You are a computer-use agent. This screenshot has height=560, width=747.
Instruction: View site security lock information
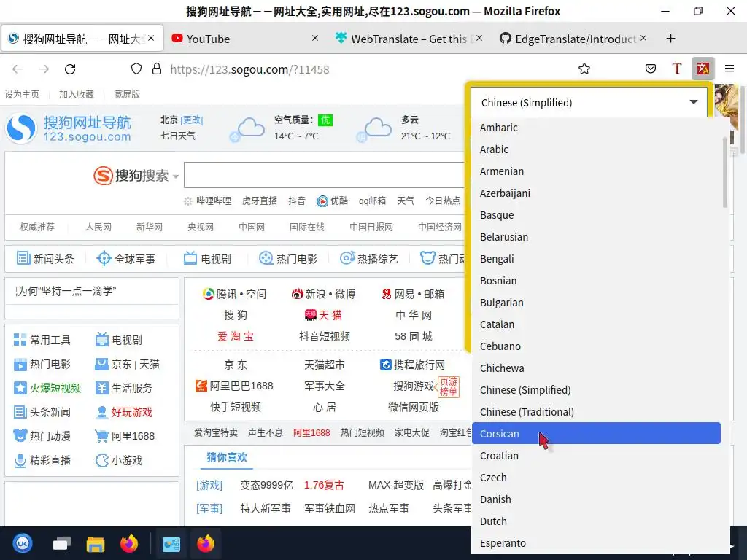pos(156,69)
